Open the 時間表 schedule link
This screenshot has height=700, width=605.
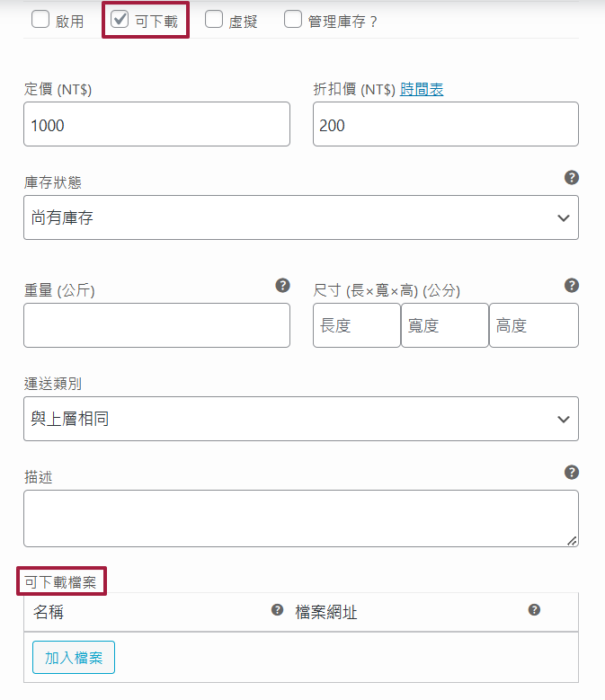coord(422,89)
